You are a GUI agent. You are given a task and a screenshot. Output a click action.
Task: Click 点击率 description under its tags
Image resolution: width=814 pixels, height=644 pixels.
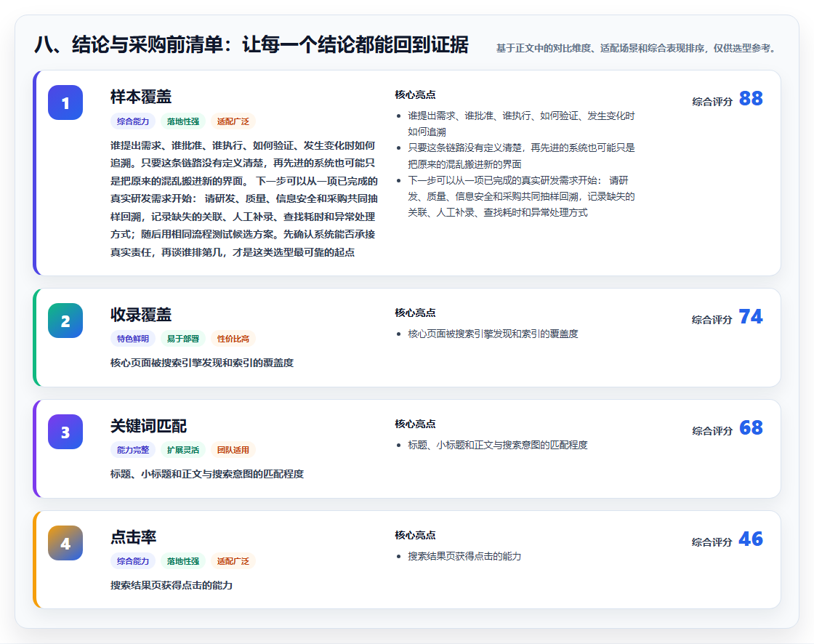coord(172,585)
